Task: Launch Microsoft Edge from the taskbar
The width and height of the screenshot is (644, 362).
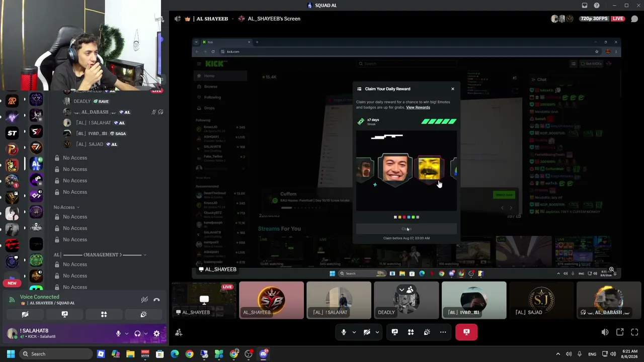Action: coord(175,354)
